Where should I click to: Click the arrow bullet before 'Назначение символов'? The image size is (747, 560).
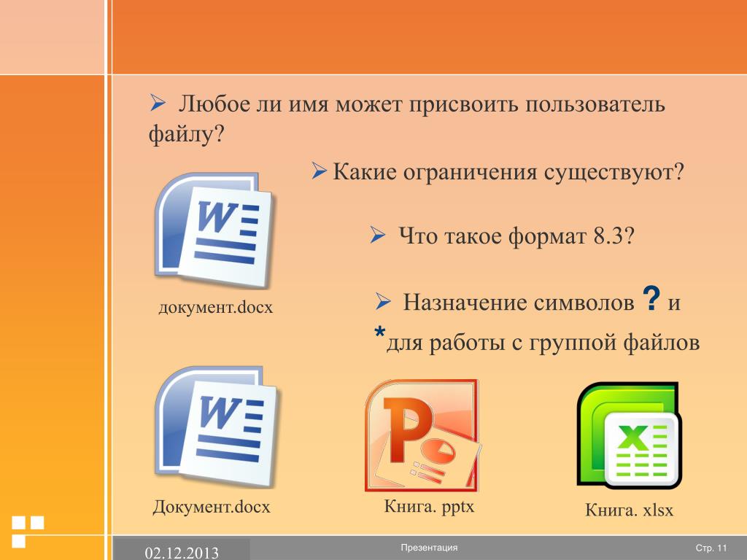(383, 301)
